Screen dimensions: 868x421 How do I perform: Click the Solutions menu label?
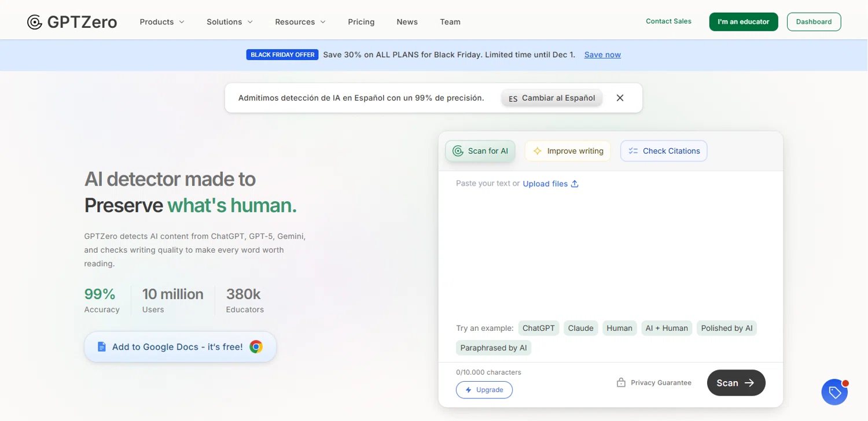click(224, 22)
